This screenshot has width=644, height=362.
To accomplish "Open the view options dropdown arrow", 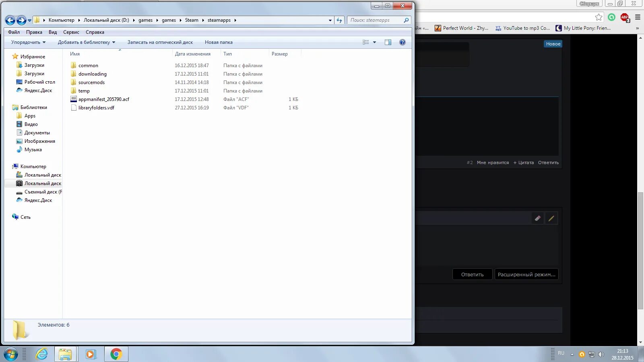I will [375, 42].
